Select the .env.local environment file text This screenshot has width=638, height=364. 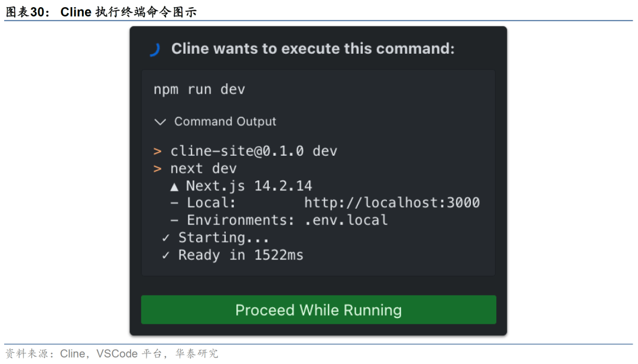346,221
